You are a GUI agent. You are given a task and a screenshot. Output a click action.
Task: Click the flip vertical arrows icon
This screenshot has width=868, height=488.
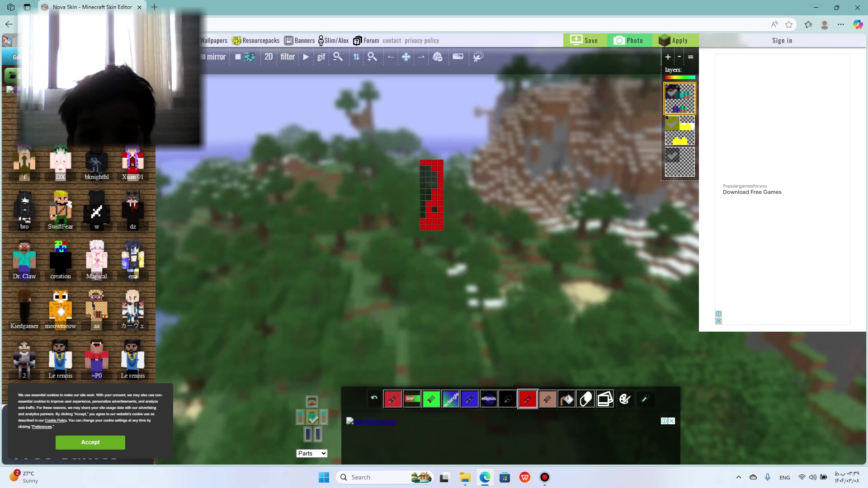(x=356, y=56)
